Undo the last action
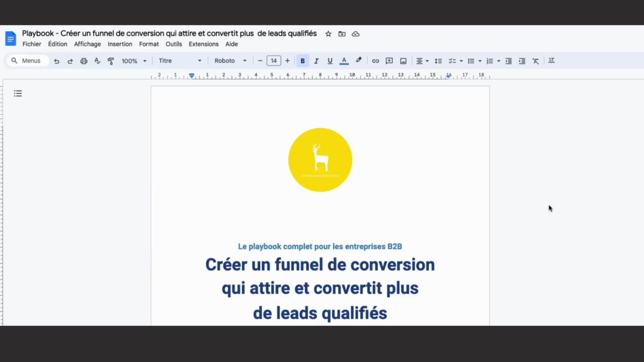 point(56,61)
